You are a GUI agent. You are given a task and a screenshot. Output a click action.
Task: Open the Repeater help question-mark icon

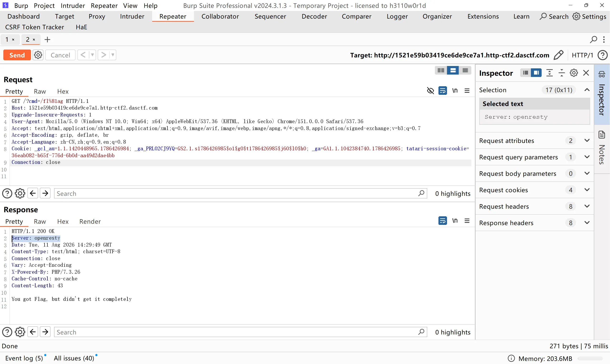pyautogui.click(x=602, y=55)
